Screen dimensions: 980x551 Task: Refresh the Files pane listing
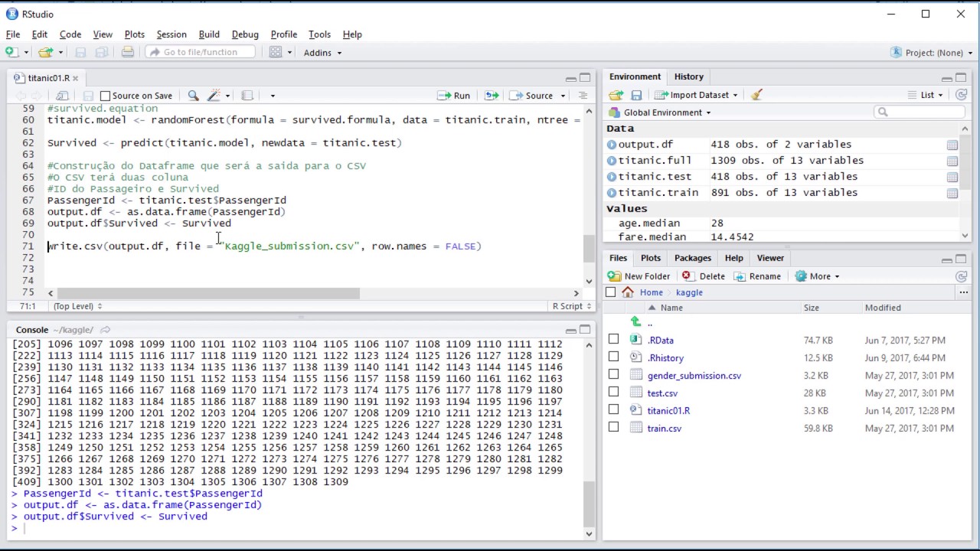962,276
